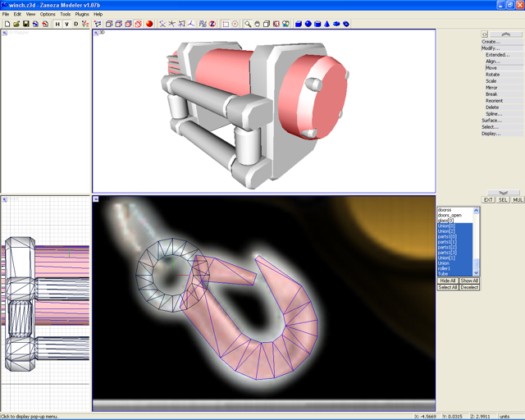Click the New file icon
Image resolution: width=525 pixels, height=420 pixels.
point(7,24)
